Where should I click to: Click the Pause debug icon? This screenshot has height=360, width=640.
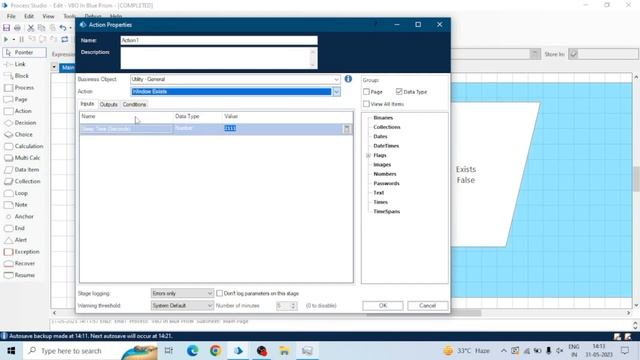21,40
